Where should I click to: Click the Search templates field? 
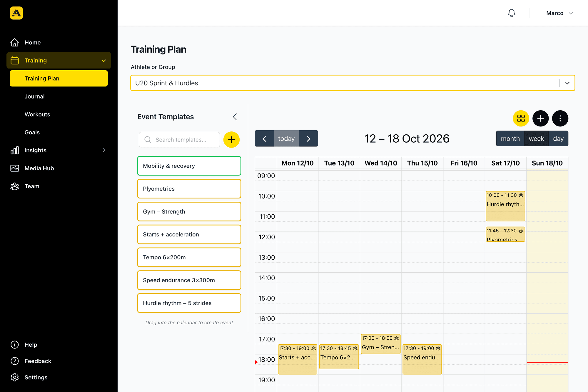(179, 140)
